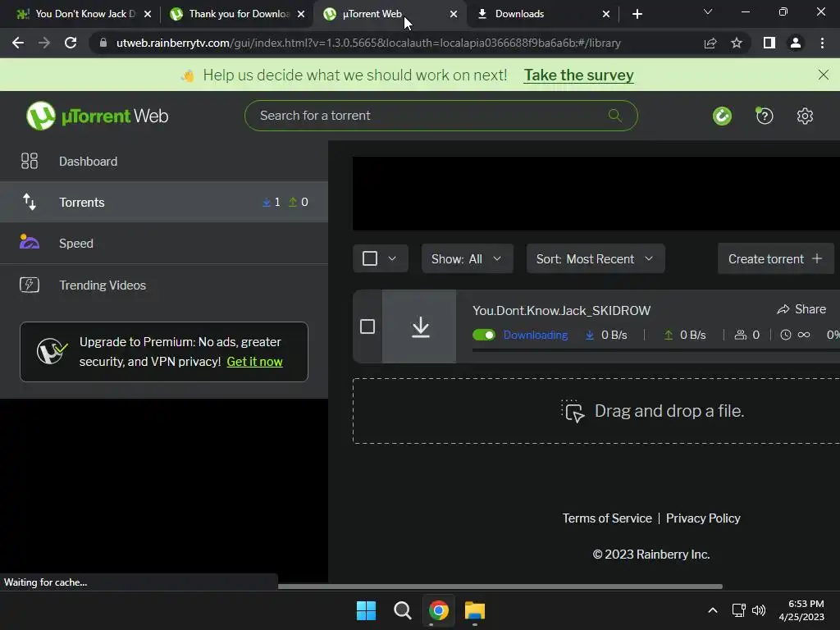The width and height of the screenshot is (840, 630).
Task: Open the help question mark icon
Action: [x=765, y=116]
